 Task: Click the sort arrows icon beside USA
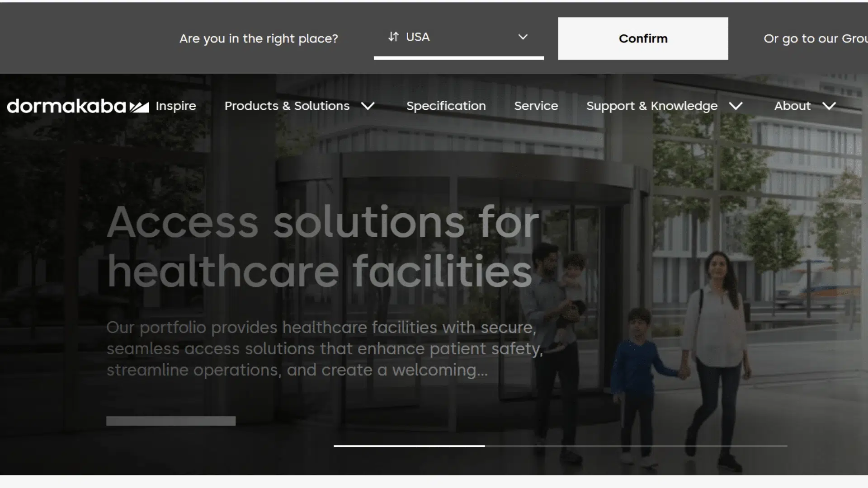click(x=393, y=37)
